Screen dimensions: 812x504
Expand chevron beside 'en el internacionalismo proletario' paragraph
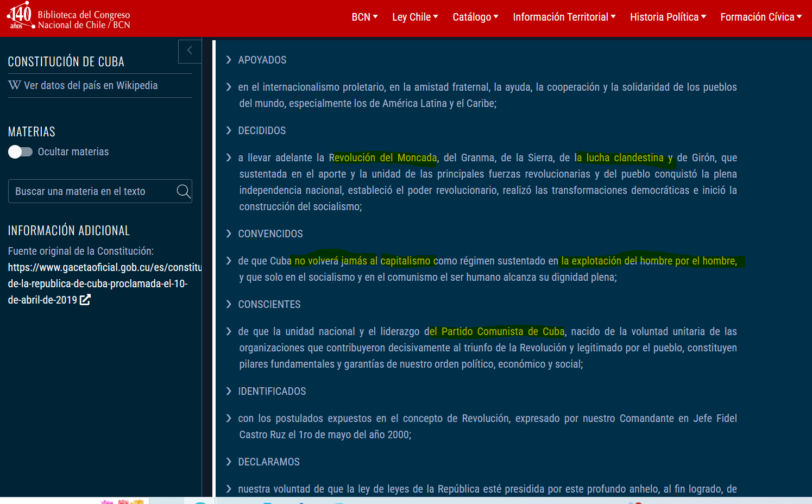(x=229, y=87)
